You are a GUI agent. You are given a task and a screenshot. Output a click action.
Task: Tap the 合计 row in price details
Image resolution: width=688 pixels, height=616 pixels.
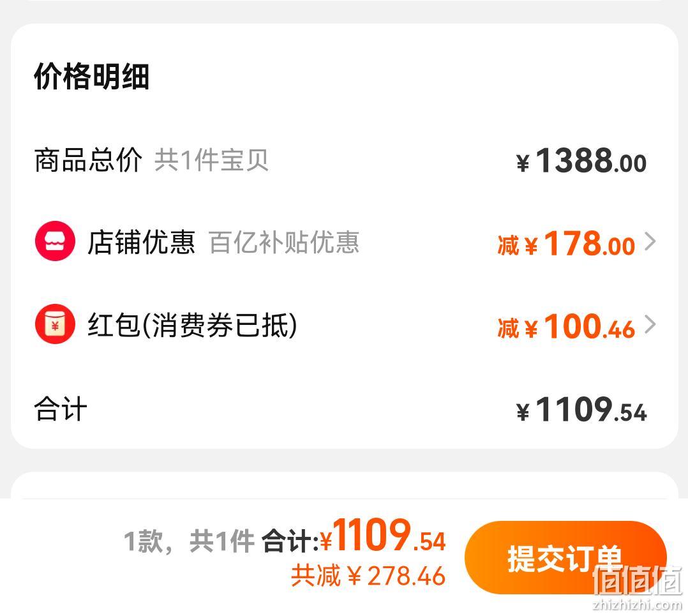click(x=61, y=409)
